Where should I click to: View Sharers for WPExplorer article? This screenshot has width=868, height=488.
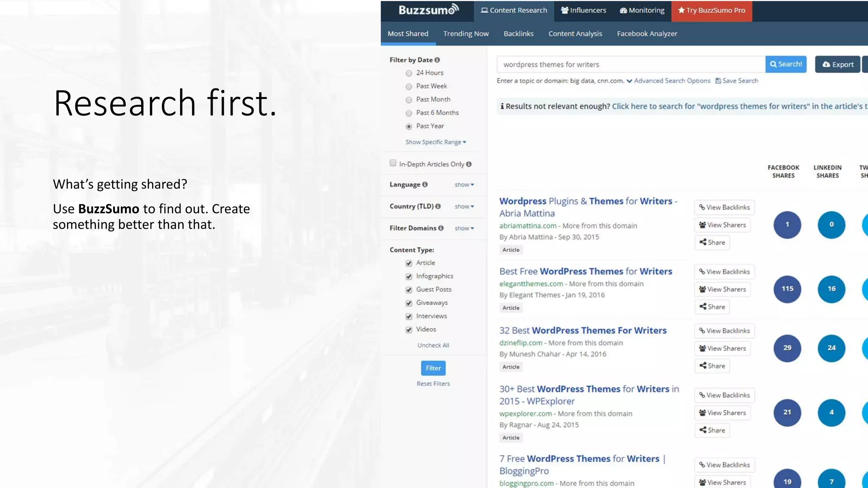(x=722, y=413)
